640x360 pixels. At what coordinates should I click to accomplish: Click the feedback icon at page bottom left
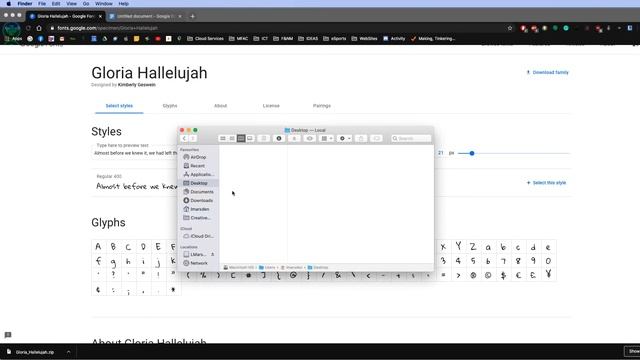[x=8, y=335]
